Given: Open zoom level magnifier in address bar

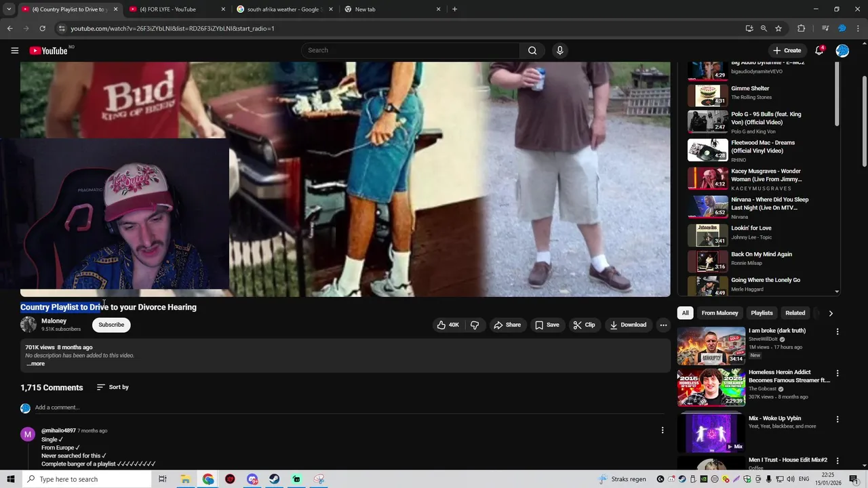Looking at the screenshot, I should point(764,28).
